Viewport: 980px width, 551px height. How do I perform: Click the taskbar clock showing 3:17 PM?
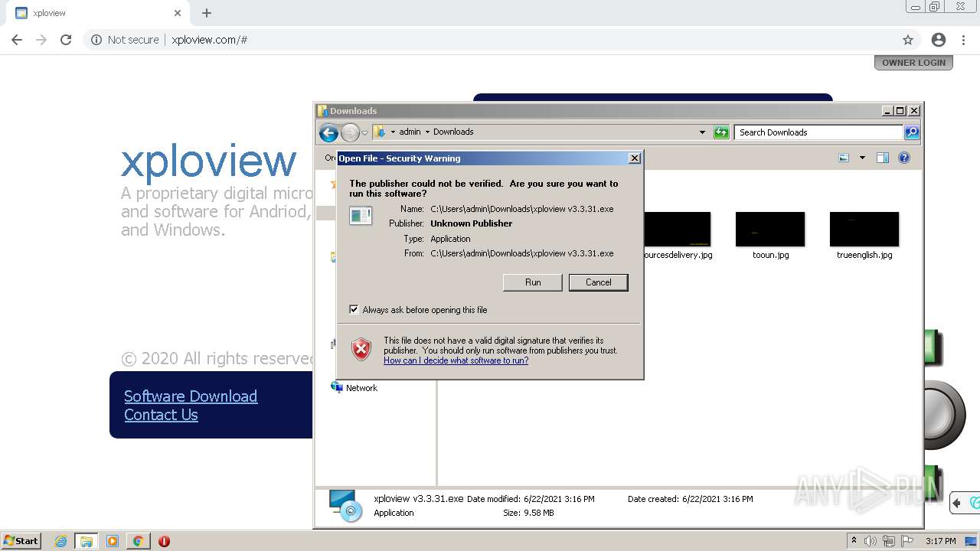(x=940, y=541)
